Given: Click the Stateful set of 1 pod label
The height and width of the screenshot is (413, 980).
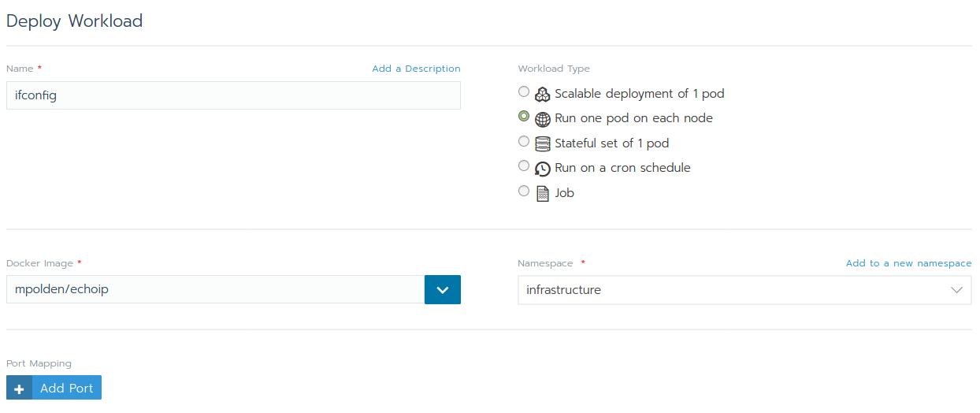Looking at the screenshot, I should click(x=611, y=143).
